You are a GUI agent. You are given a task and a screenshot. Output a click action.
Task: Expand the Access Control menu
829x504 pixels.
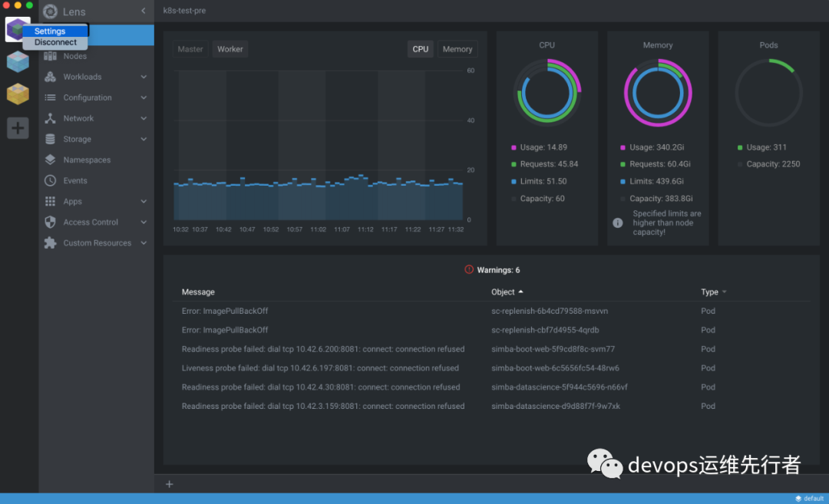pos(144,222)
